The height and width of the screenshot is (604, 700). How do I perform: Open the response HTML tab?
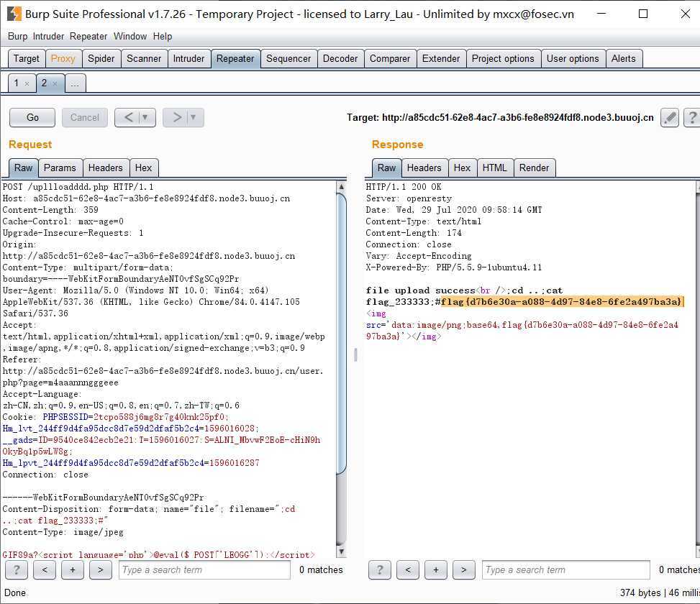495,168
